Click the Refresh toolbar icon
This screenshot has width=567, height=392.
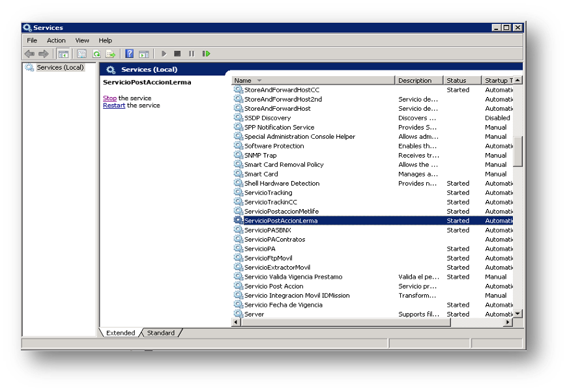pyautogui.click(x=96, y=54)
